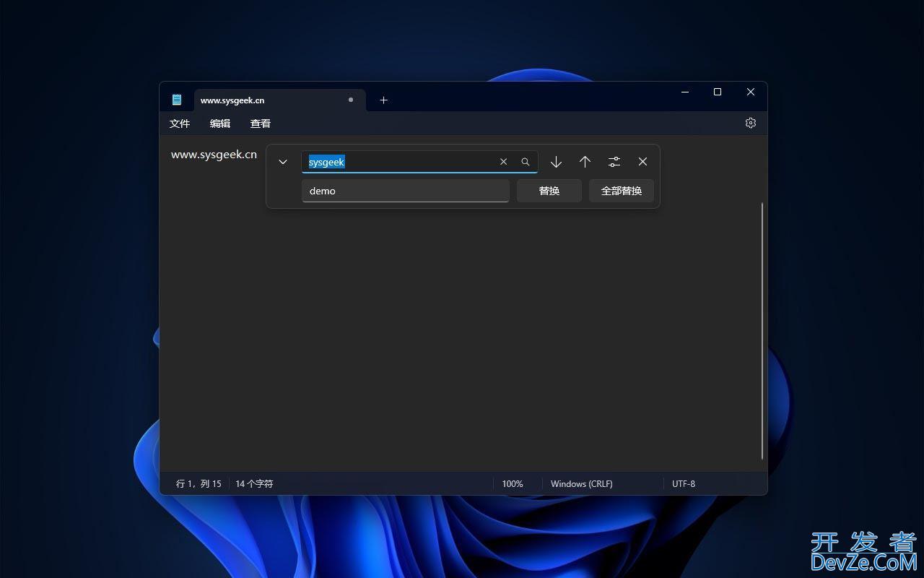The image size is (924, 578).
Task: Focus the replace field containing demo
Action: pos(406,191)
